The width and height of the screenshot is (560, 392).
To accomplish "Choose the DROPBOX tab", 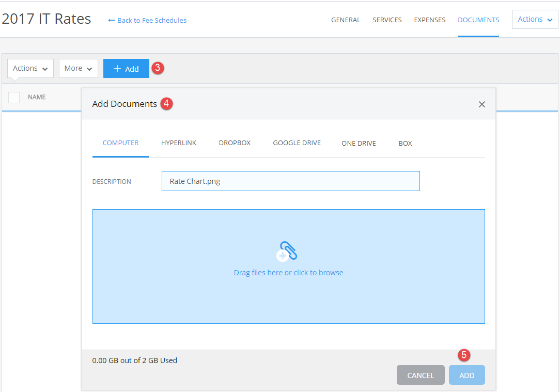I will click(235, 143).
